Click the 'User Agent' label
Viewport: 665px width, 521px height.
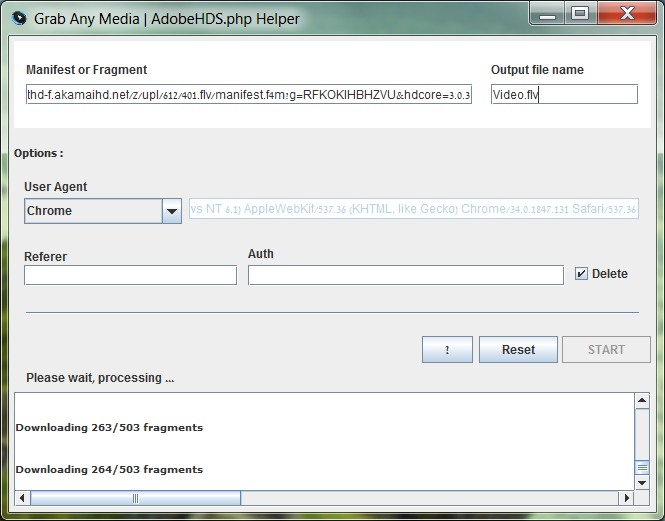tap(56, 187)
